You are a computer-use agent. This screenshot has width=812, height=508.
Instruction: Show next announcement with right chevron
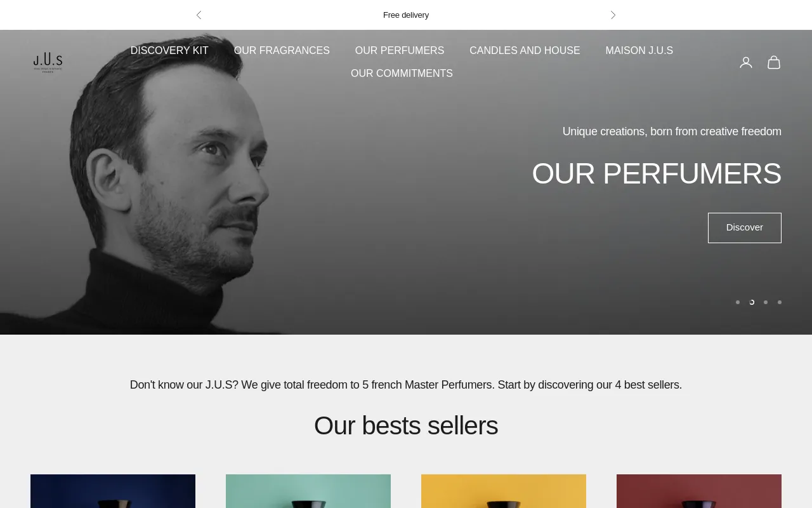613,15
